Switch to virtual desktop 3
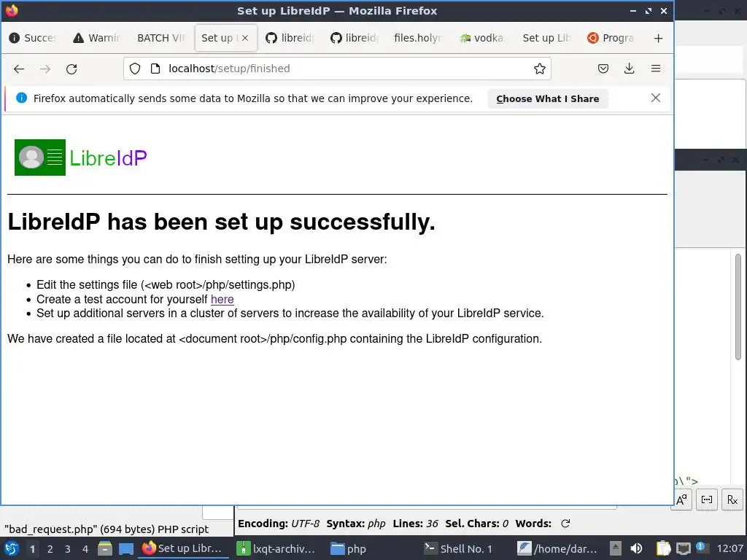 click(x=68, y=549)
